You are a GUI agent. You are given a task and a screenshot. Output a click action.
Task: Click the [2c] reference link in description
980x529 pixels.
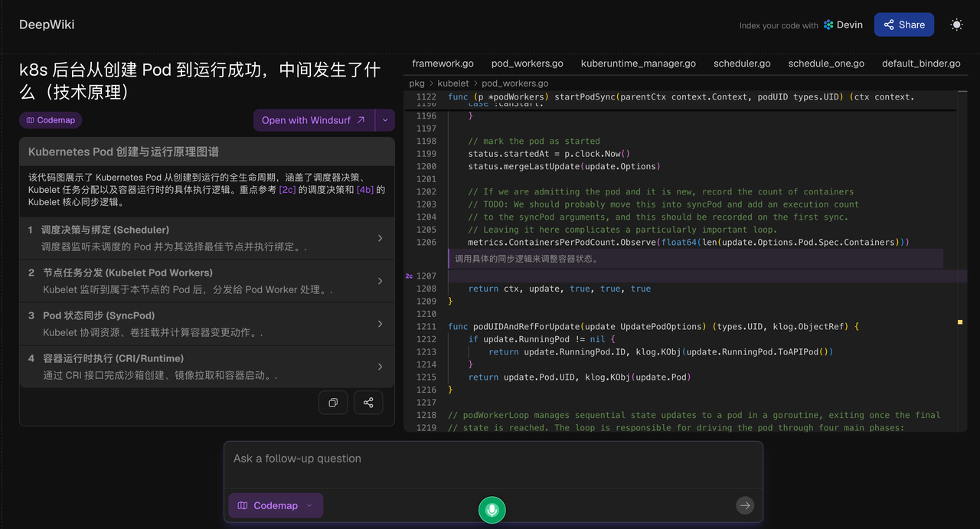287,189
